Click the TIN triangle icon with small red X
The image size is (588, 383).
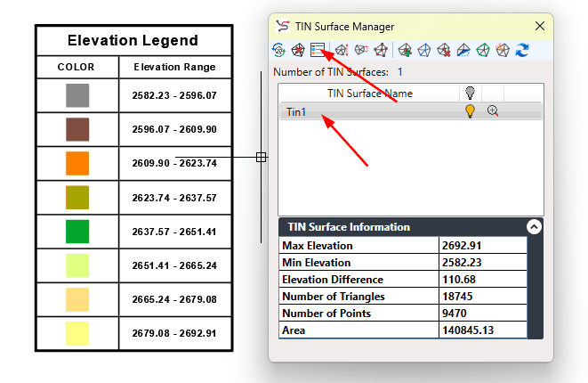(x=444, y=51)
